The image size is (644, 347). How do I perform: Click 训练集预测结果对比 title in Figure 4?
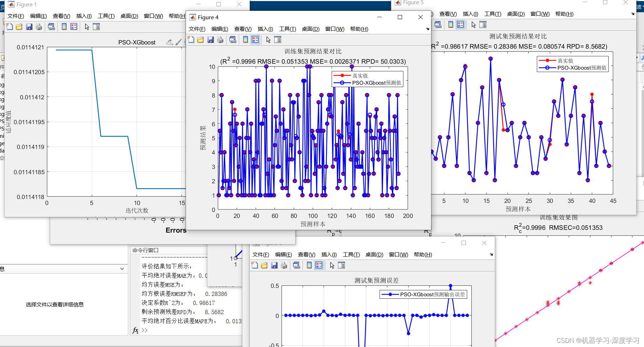pyautogui.click(x=313, y=51)
